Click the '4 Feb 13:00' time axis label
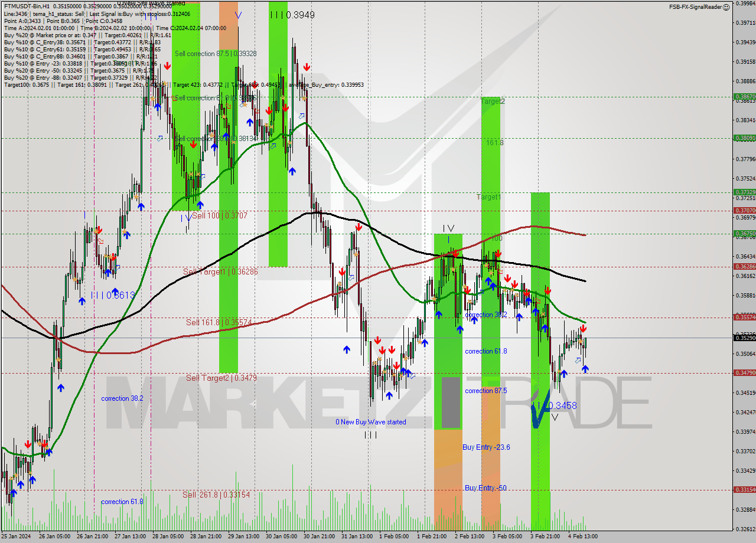756x543 pixels. (x=583, y=537)
